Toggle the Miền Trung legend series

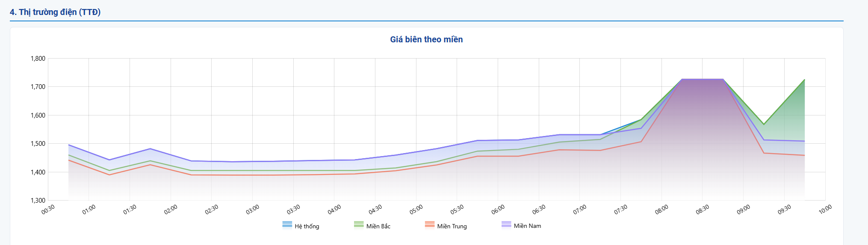(446, 226)
